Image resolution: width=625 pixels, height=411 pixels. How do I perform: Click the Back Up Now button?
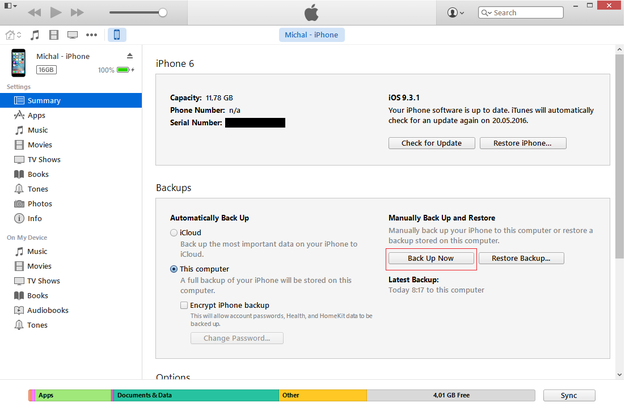click(431, 258)
